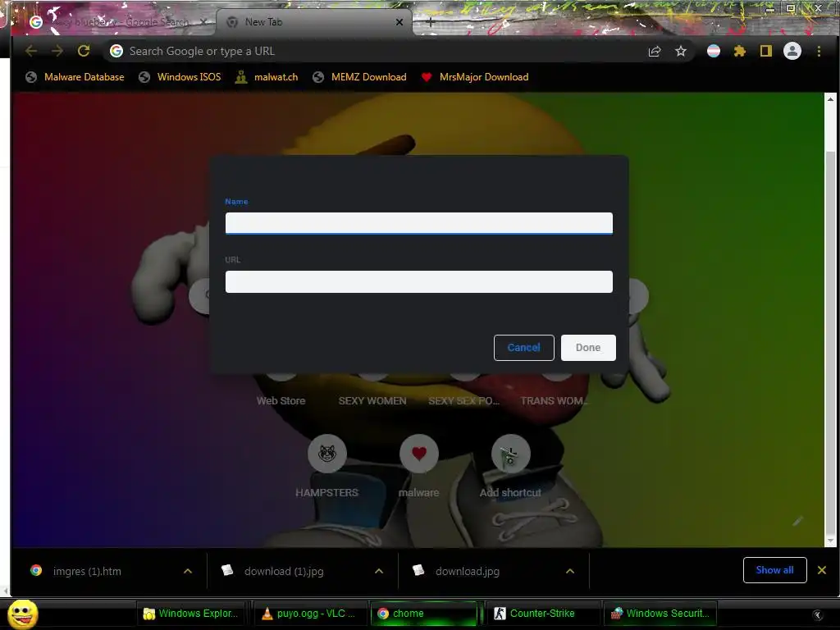The width and height of the screenshot is (840, 630).
Task: Close the New Tab tab
Action: point(399,22)
